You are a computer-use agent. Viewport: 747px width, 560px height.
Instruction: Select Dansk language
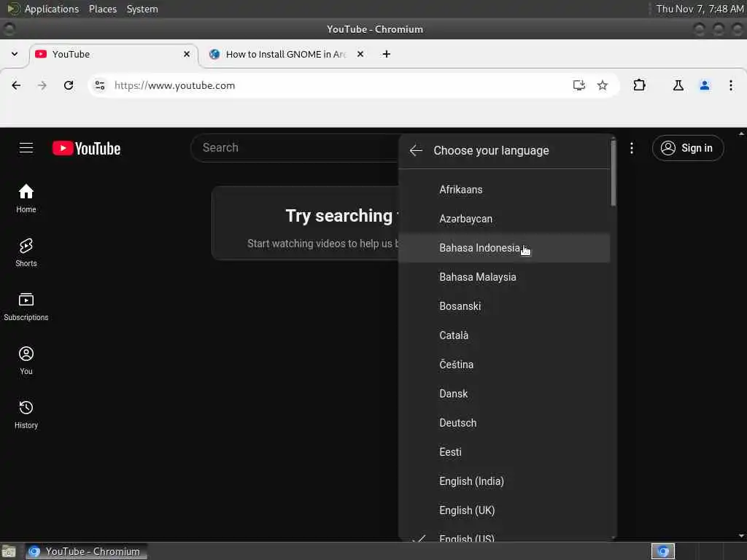(x=505, y=393)
